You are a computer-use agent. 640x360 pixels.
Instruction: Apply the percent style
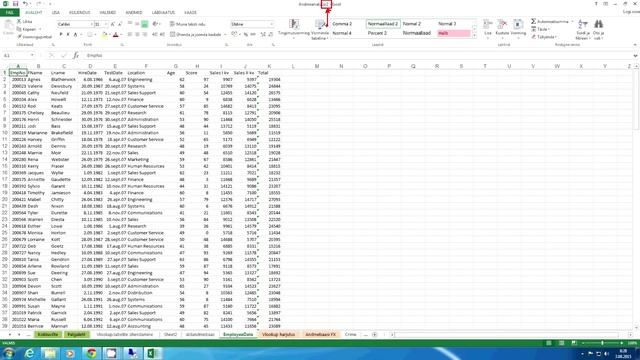click(245, 35)
